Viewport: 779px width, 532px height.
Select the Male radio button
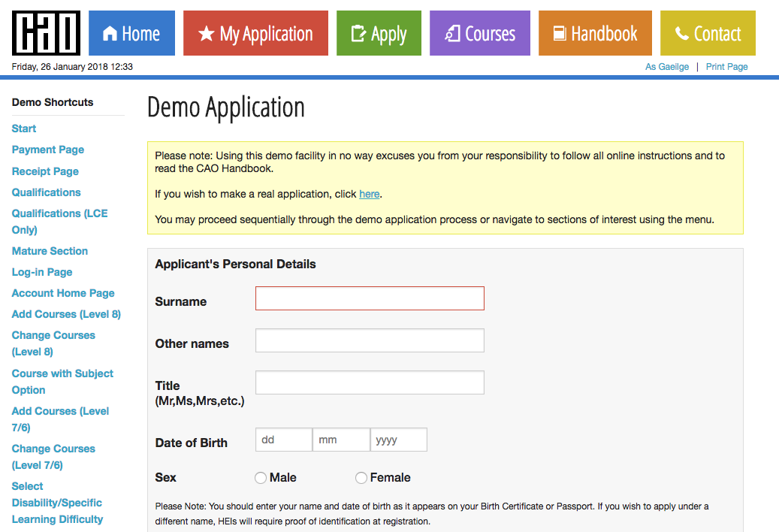[x=261, y=478]
